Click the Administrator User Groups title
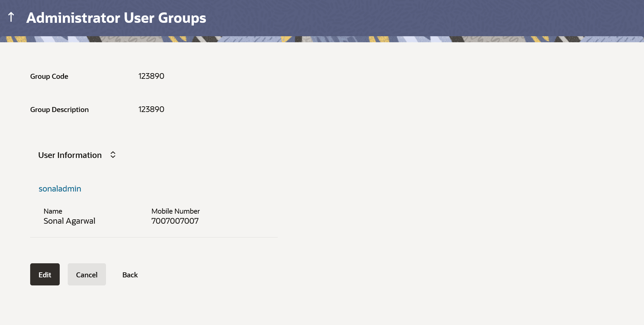 click(x=116, y=18)
